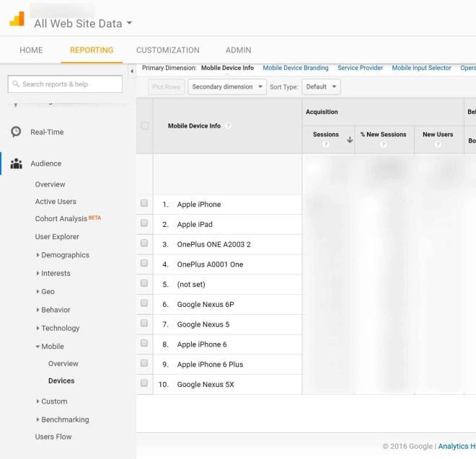Click the search magnifier icon

pos(16,84)
